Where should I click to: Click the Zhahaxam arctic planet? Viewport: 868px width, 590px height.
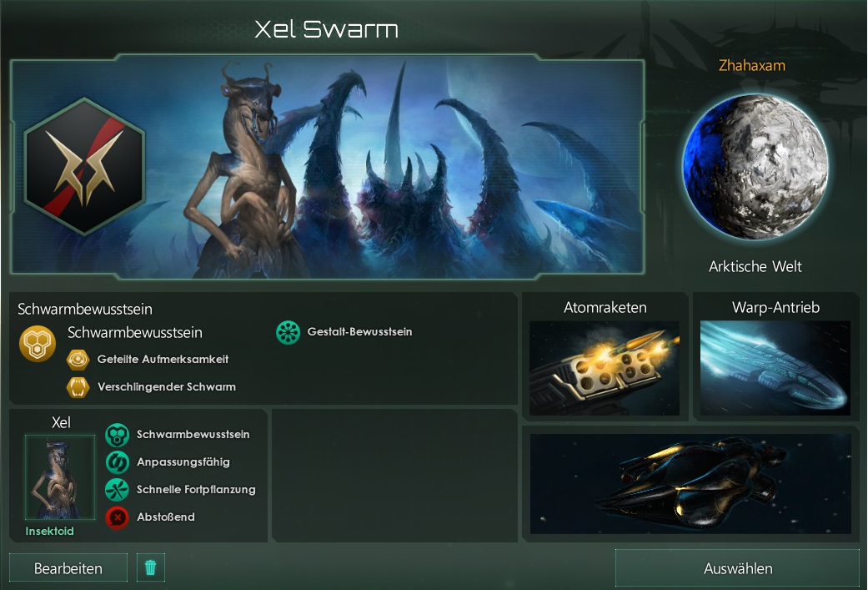point(755,167)
